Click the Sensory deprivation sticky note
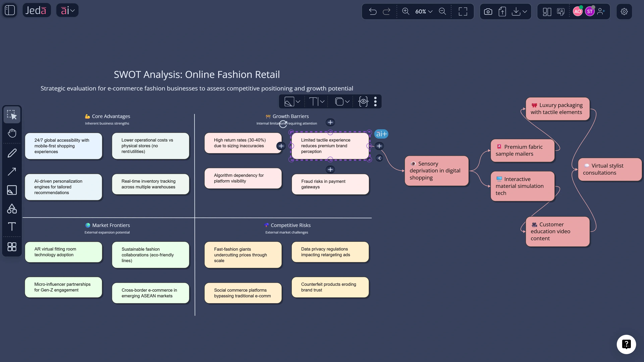 click(436, 171)
